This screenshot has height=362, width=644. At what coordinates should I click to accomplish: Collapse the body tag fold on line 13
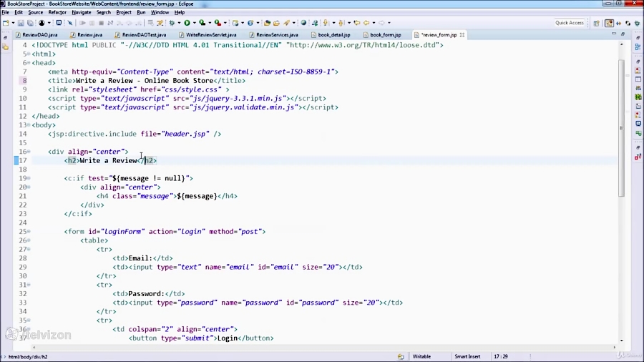29,124
